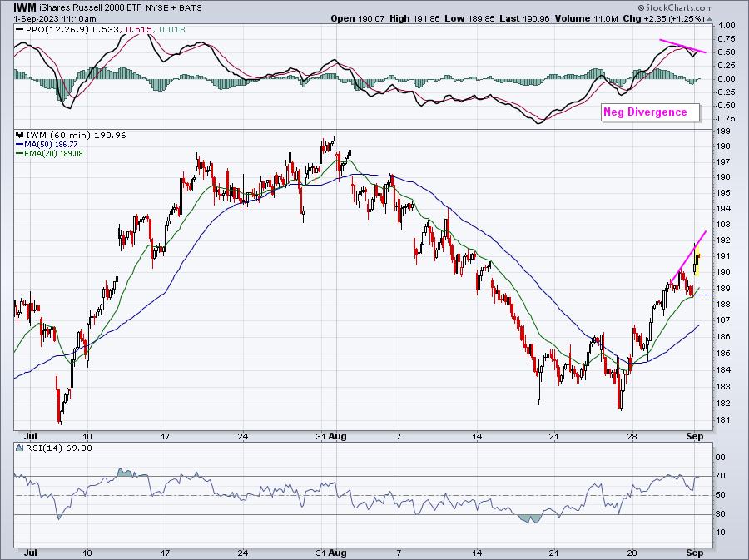The height and width of the screenshot is (560, 749).
Task: Click the small up-triangle after the Chg percentage
Action: pyautogui.click(x=709, y=18)
